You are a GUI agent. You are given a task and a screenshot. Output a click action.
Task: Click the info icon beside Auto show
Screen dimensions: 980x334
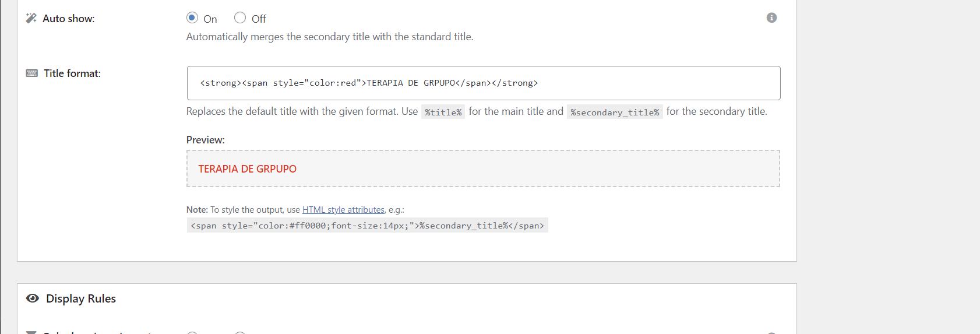tap(771, 17)
